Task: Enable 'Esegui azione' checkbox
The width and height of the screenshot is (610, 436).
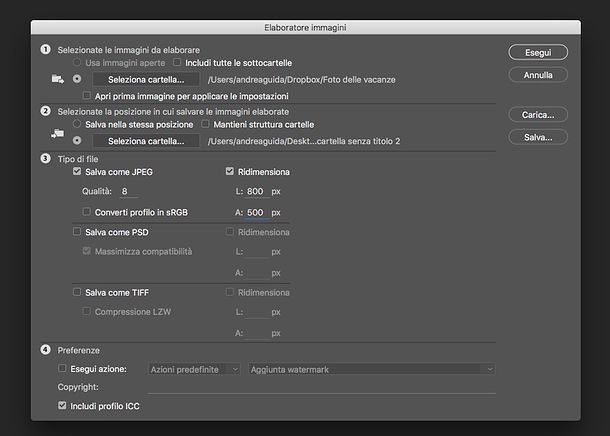Action: [x=63, y=369]
